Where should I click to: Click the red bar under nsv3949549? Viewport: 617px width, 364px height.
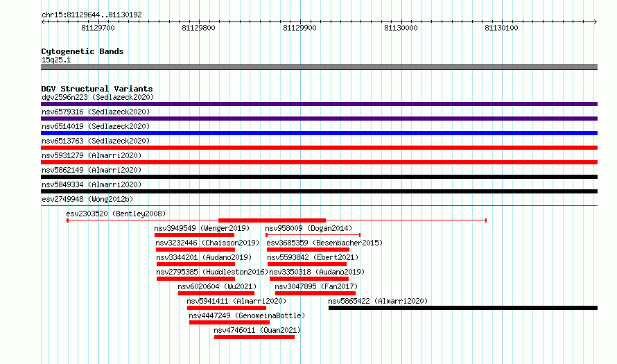click(194, 235)
